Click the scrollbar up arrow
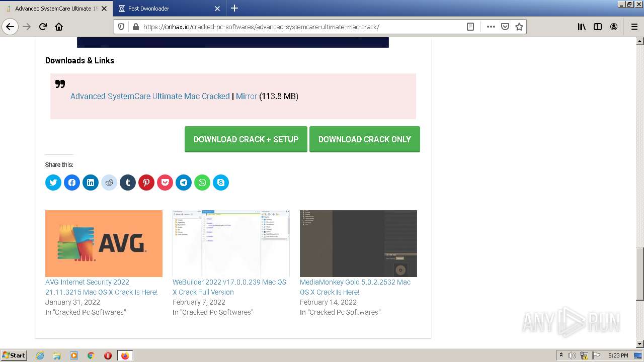 tap(639, 41)
